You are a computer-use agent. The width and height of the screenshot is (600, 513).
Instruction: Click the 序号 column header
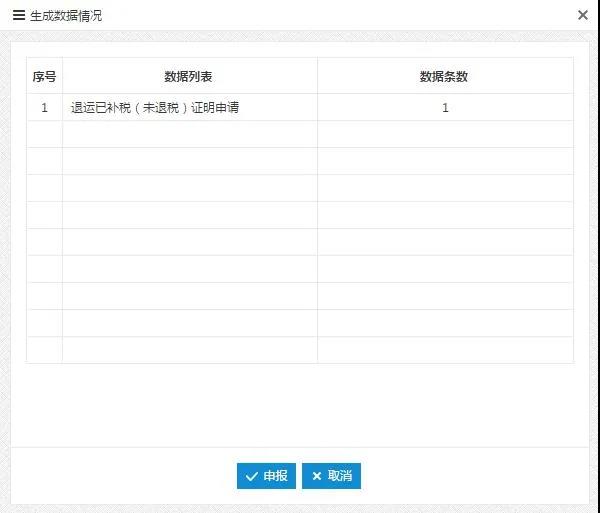44,77
